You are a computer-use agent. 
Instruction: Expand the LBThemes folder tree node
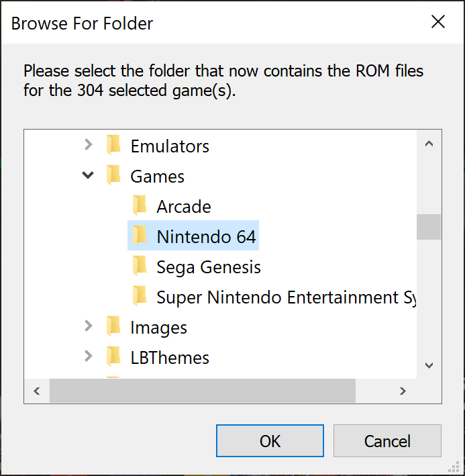[89, 356]
